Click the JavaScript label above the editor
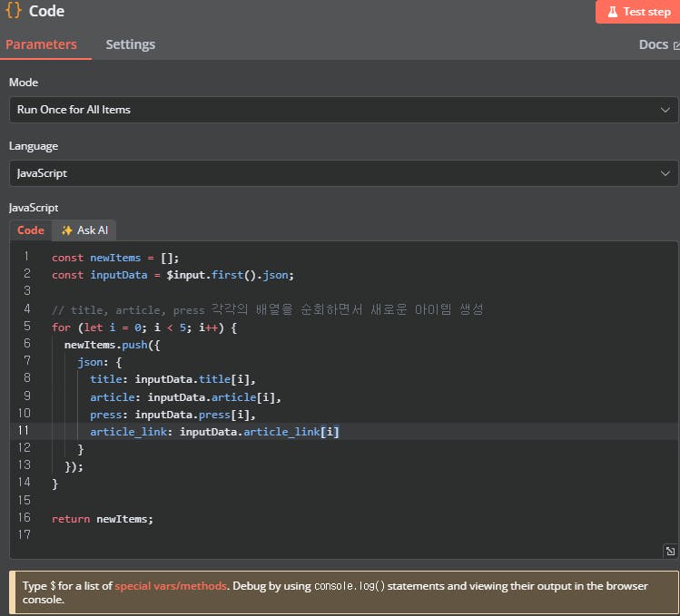 34,208
